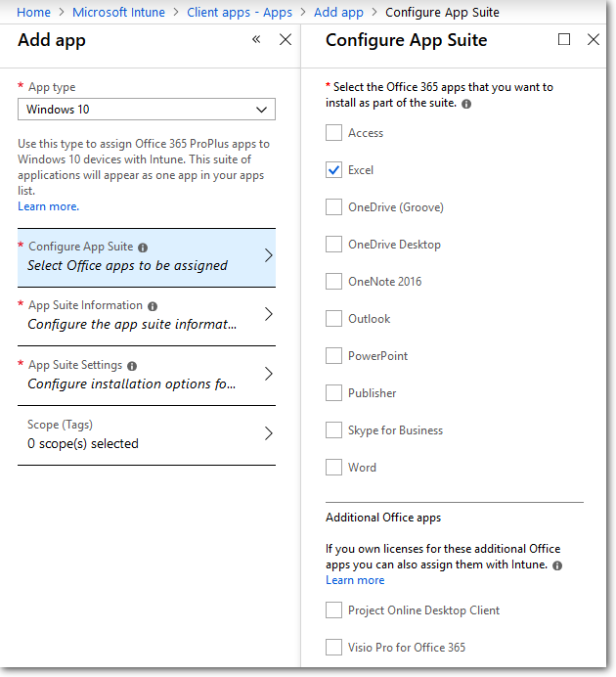Expand App Suite Settings section
This screenshot has height=677, width=616.
click(x=147, y=375)
